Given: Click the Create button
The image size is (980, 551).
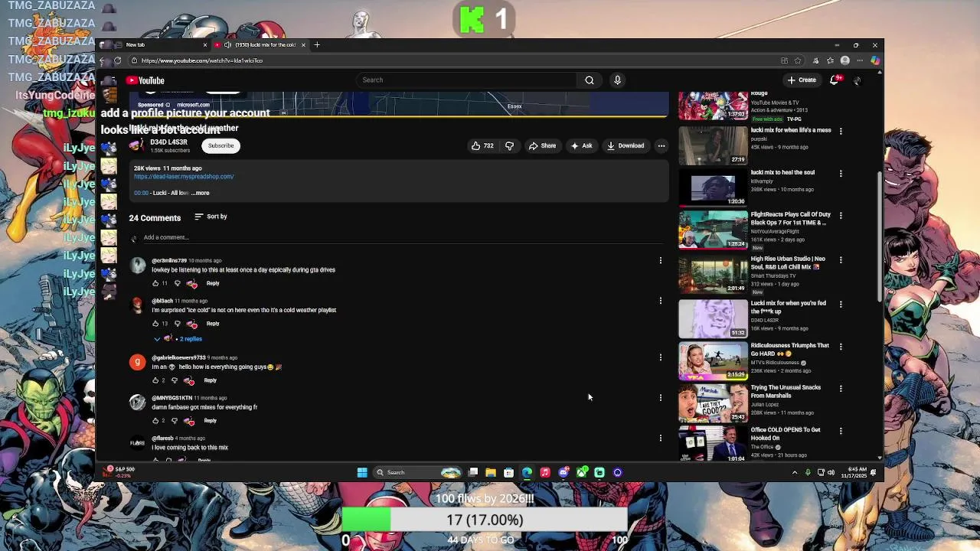Looking at the screenshot, I should coord(802,80).
